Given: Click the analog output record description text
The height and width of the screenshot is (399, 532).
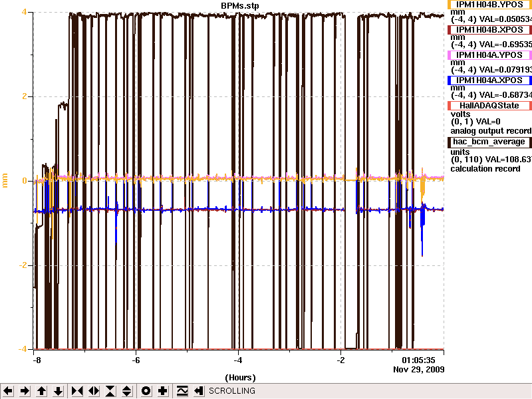Looking at the screenshot, I should click(x=491, y=131).
